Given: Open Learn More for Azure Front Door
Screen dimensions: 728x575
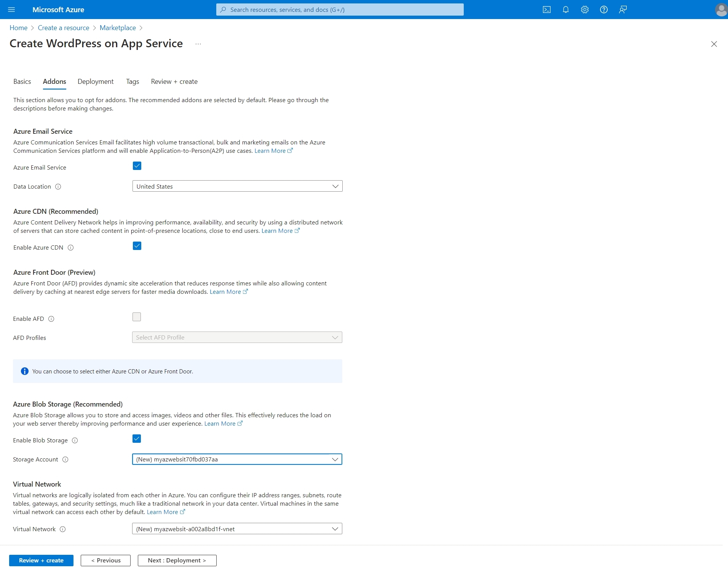Looking at the screenshot, I should tap(229, 292).
